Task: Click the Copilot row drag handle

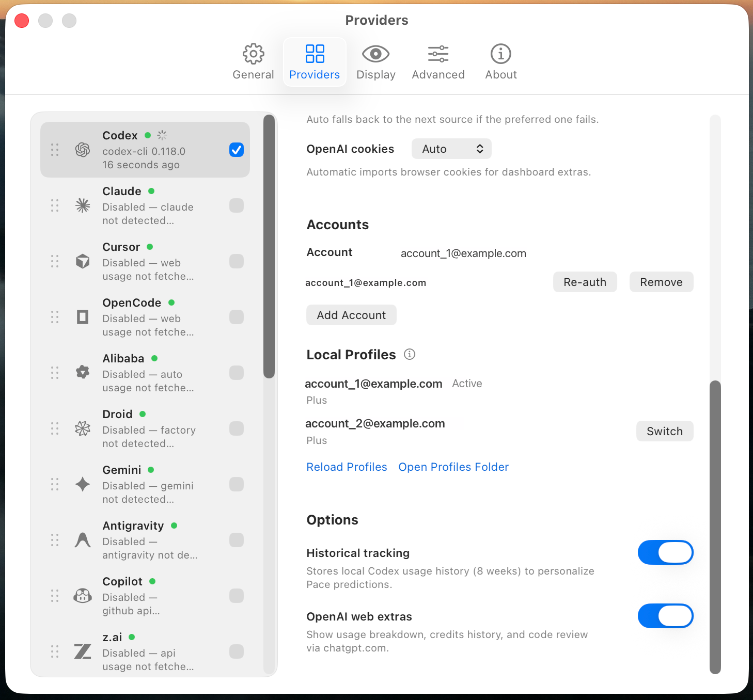Action: click(55, 596)
